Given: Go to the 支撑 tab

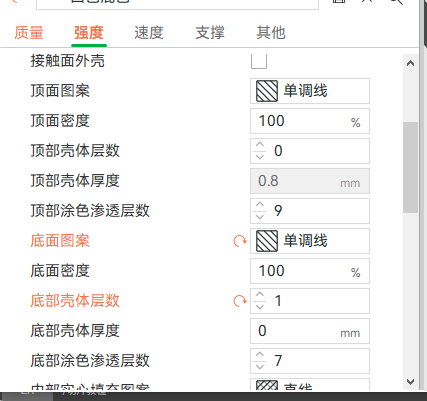Looking at the screenshot, I should (210, 33).
